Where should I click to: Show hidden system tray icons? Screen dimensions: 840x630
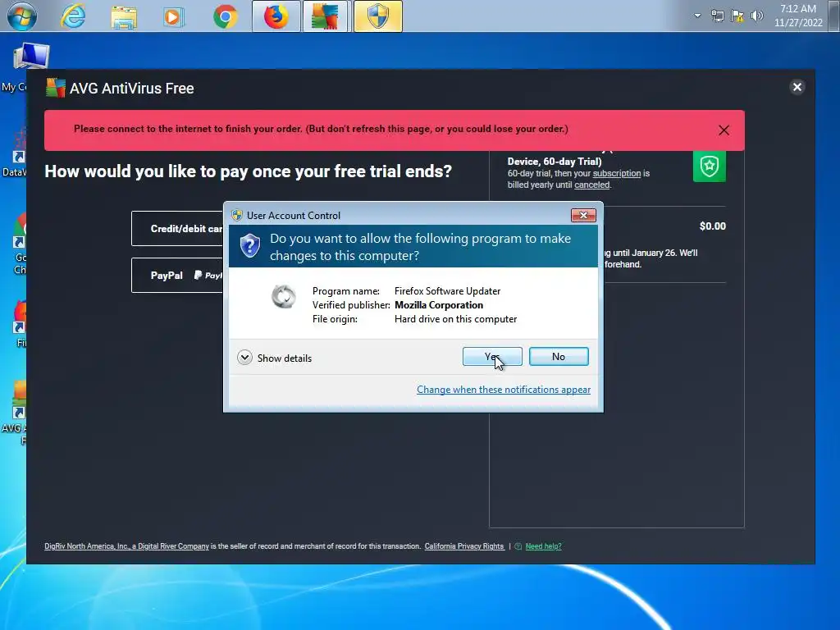(x=697, y=16)
